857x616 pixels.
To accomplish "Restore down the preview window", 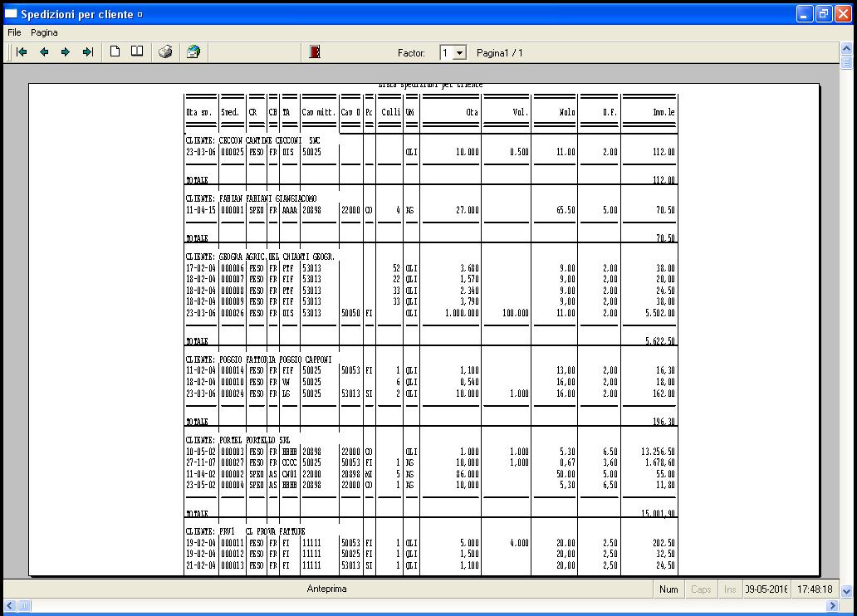I will click(823, 13).
